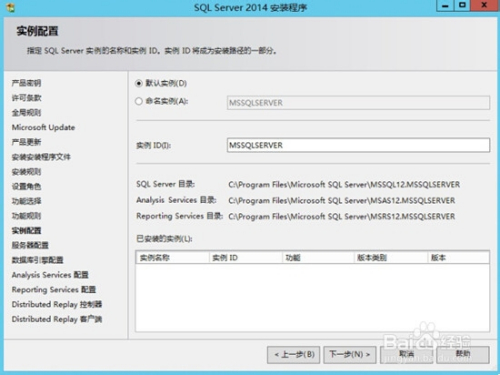Open the Analysis Services configuration step
The image size is (500, 375).
coord(50,275)
